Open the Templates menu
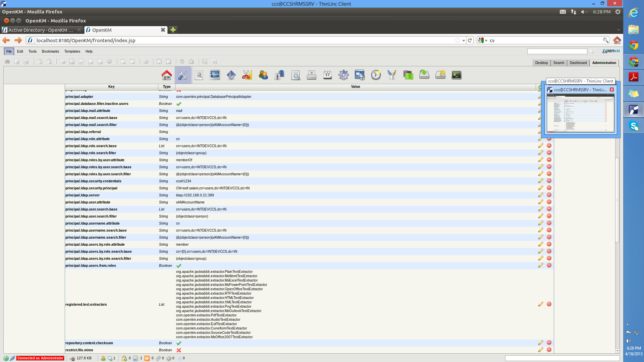The width and height of the screenshot is (644, 362). point(72,52)
